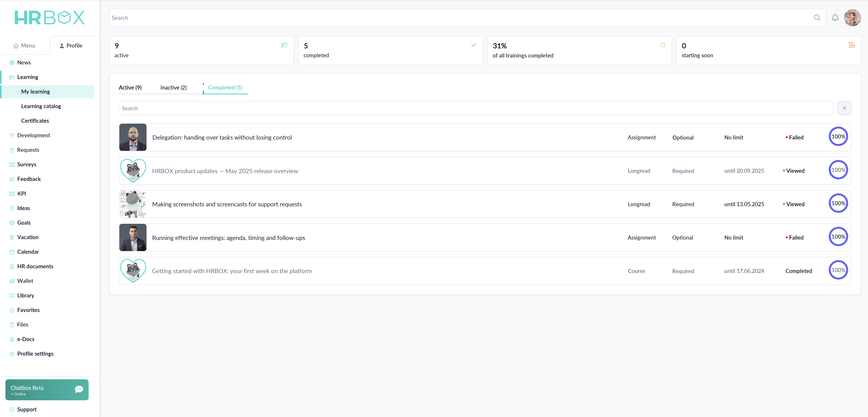Open Learning catalog in sidebar
Screen dimensions: 868x417
point(41,106)
